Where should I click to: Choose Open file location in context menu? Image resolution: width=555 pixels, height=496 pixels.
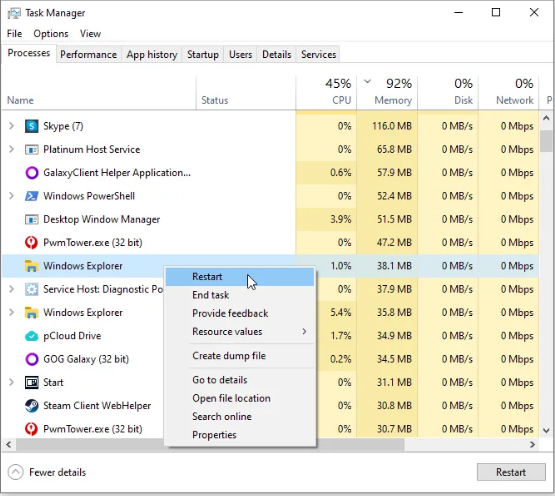[240, 398]
